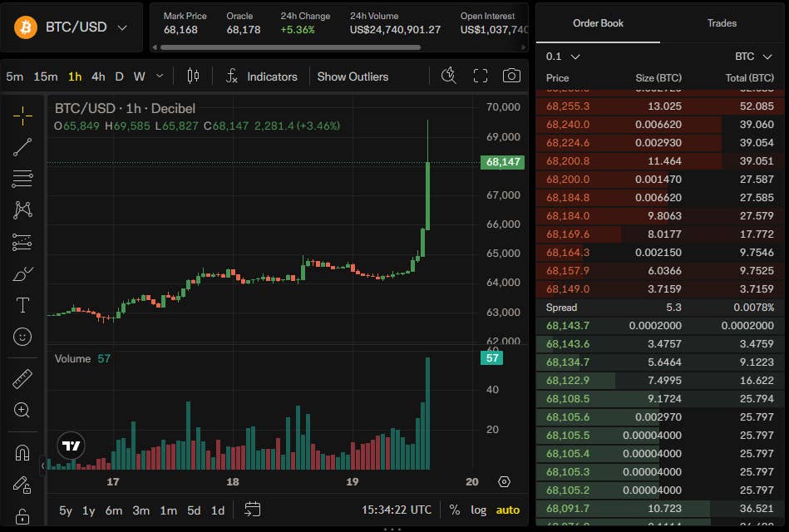This screenshot has height=532, width=789.
Task: Toggle auto scale for the chart
Action: coord(508,510)
